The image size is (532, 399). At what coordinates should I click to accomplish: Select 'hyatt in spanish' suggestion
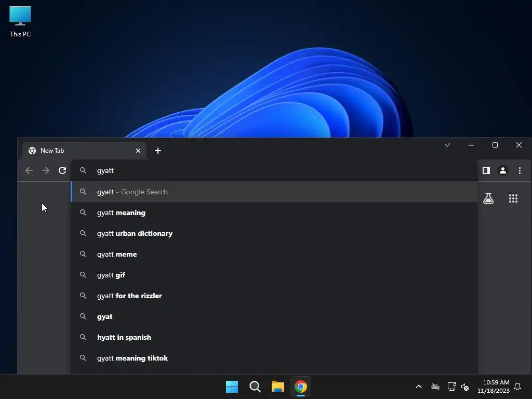click(274, 337)
